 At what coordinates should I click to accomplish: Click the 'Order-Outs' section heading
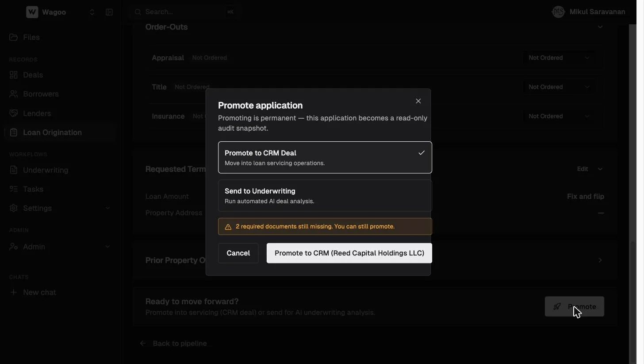(x=166, y=27)
